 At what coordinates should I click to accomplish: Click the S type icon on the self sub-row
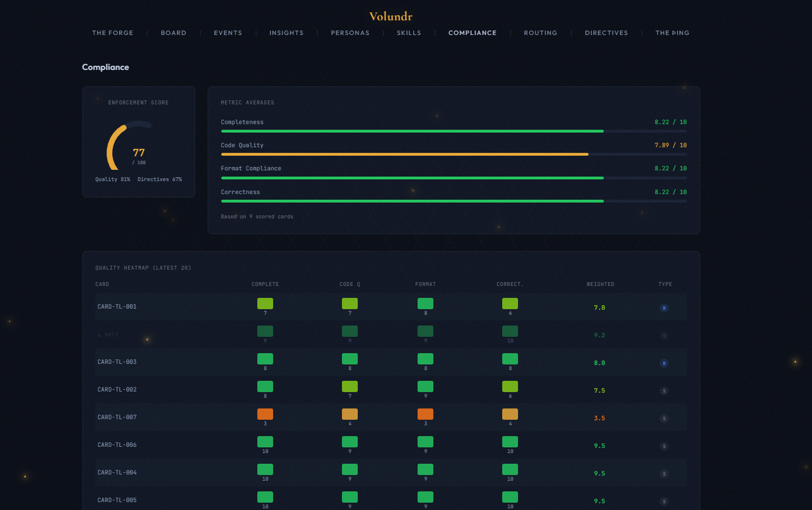pos(665,335)
